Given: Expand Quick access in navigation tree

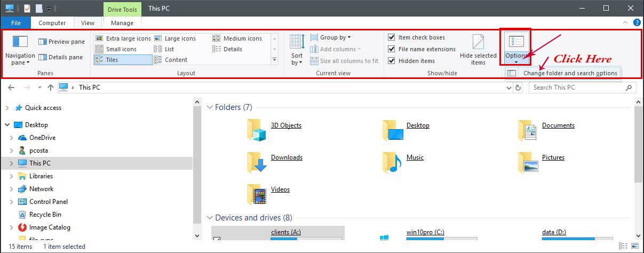Looking at the screenshot, I should pos(6,108).
